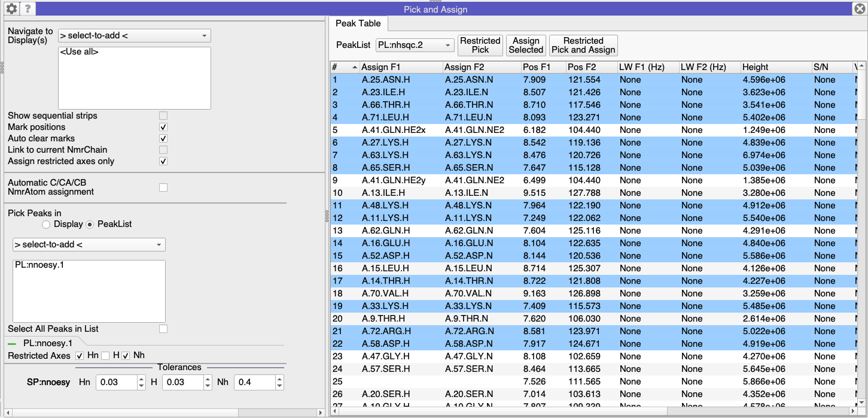Uncheck Assign restricted axes only

coord(163,161)
